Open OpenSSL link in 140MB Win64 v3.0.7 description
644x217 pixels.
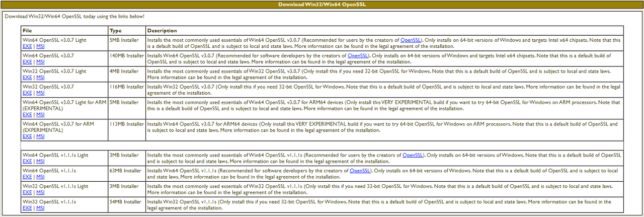pyautogui.click(x=358, y=55)
